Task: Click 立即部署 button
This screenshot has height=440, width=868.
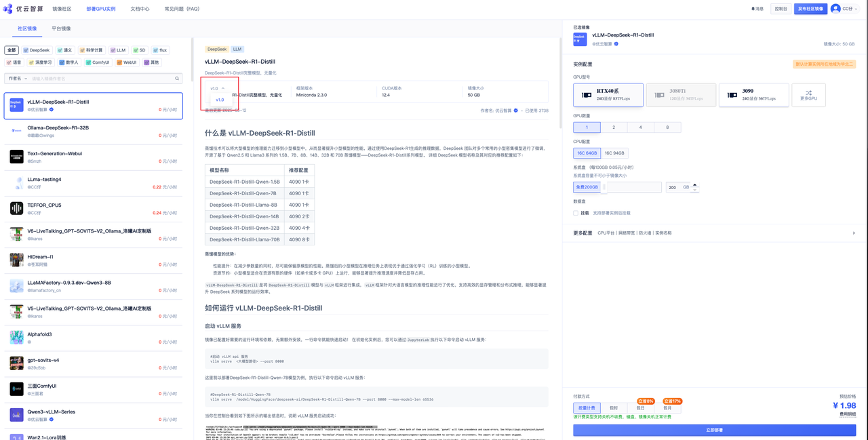Action: [x=714, y=430]
